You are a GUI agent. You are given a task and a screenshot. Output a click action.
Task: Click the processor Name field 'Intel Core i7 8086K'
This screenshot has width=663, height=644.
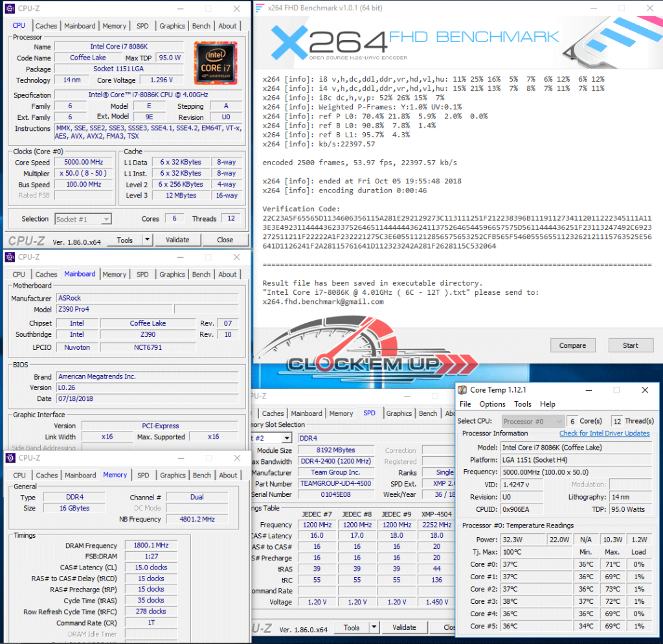[119, 47]
